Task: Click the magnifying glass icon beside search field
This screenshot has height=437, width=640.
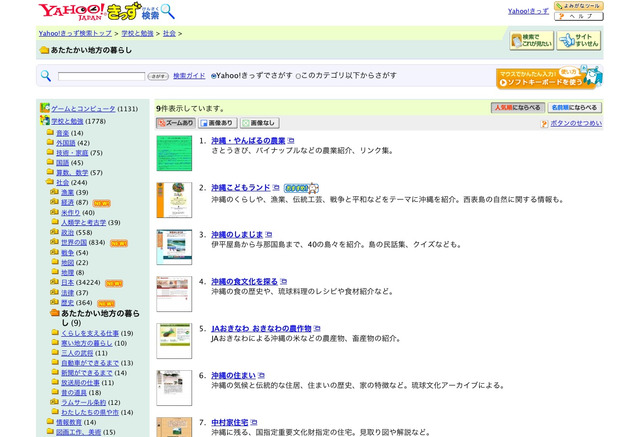Action: click(46, 76)
